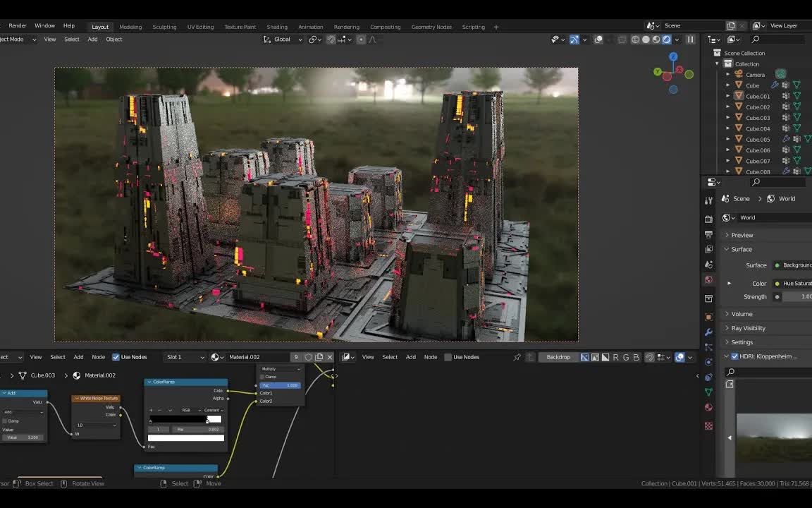Click the Z axis on navigation gizmo
This screenshot has width=812, height=508.
673,57
